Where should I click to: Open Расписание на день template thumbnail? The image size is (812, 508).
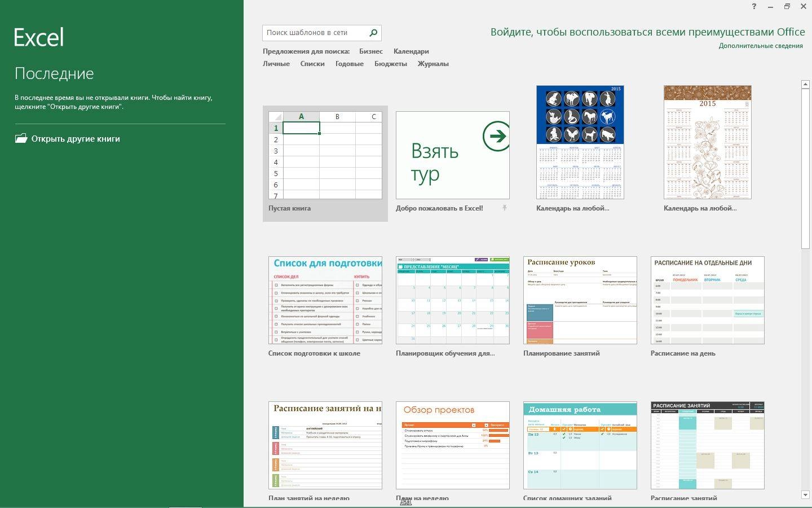click(708, 300)
